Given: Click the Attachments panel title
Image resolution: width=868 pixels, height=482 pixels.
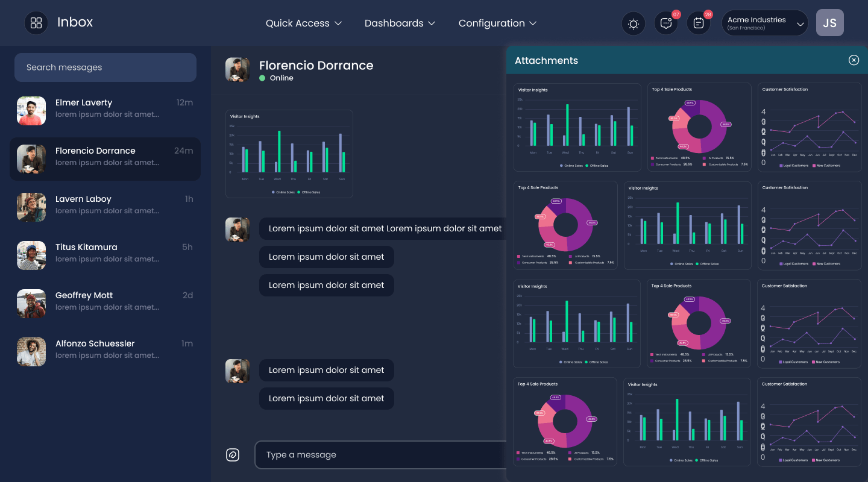Looking at the screenshot, I should click(546, 60).
